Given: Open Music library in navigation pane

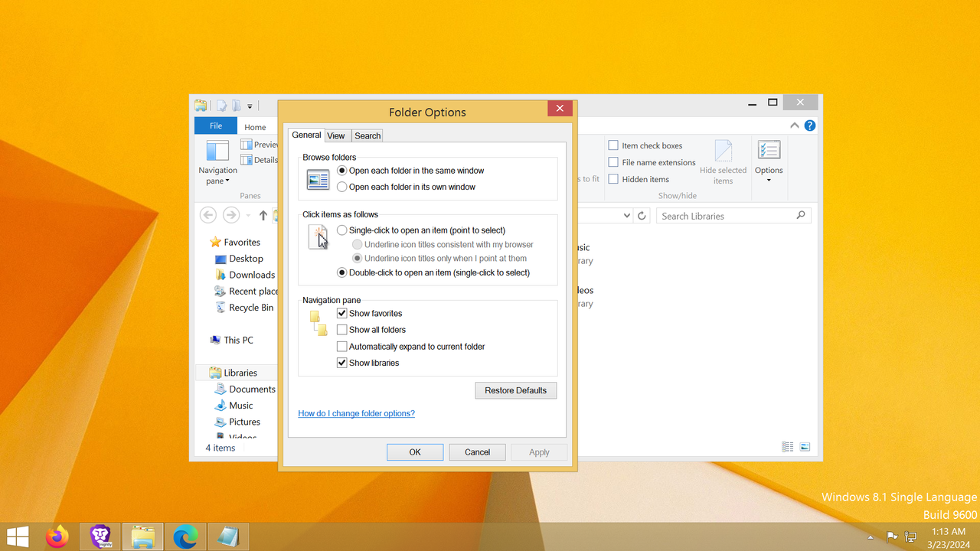Looking at the screenshot, I should point(240,406).
